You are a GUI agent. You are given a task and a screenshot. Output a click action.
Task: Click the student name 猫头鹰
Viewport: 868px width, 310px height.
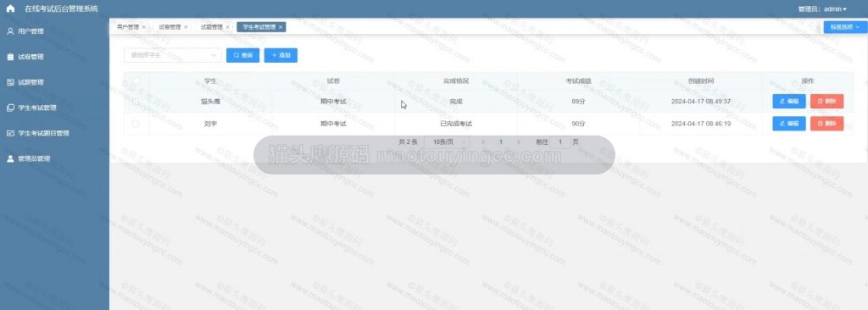coord(210,102)
